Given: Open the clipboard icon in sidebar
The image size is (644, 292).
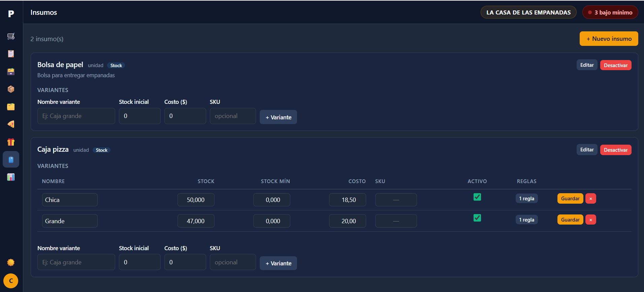Looking at the screenshot, I should [x=11, y=54].
